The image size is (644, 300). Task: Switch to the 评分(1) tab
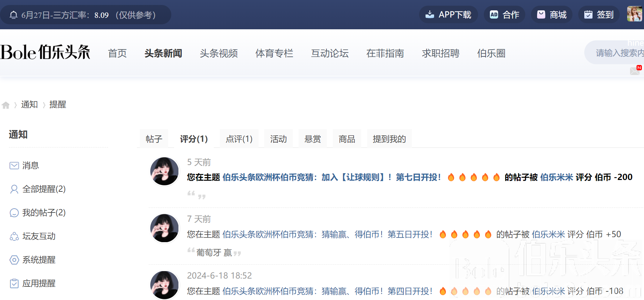pos(194,139)
